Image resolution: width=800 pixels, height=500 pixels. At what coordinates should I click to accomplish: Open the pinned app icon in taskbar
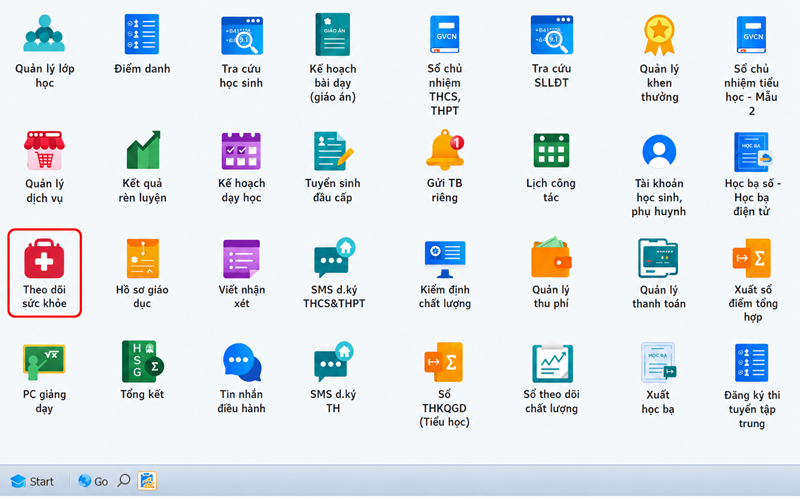coord(147,481)
